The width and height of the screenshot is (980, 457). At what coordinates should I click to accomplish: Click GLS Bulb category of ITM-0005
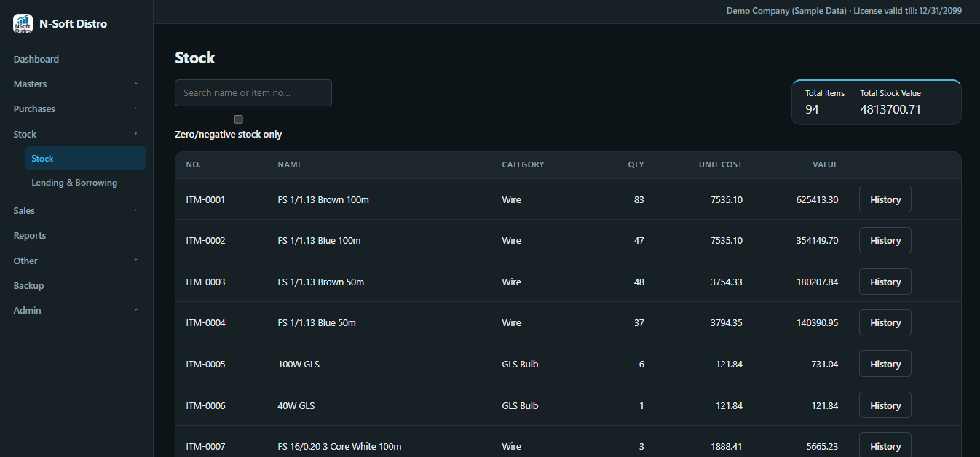[520, 364]
